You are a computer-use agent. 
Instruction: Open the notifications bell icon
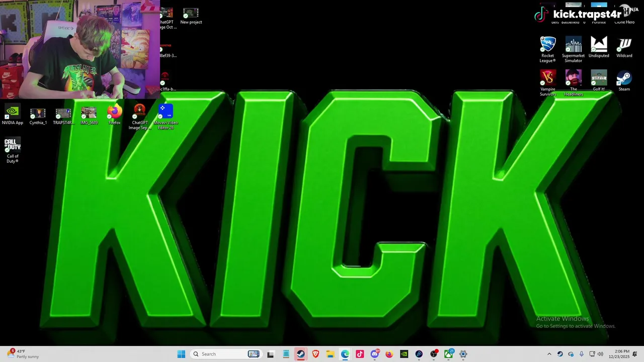point(635,354)
